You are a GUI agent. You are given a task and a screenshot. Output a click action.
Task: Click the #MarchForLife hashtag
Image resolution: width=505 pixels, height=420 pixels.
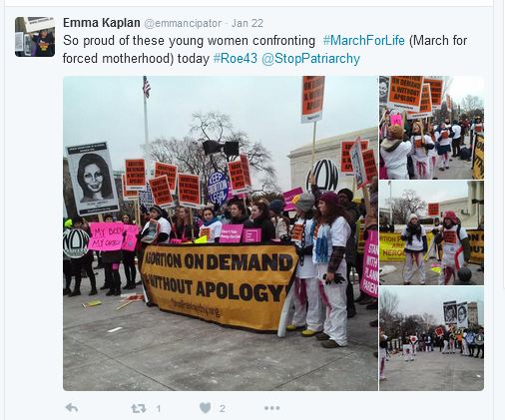(364, 41)
